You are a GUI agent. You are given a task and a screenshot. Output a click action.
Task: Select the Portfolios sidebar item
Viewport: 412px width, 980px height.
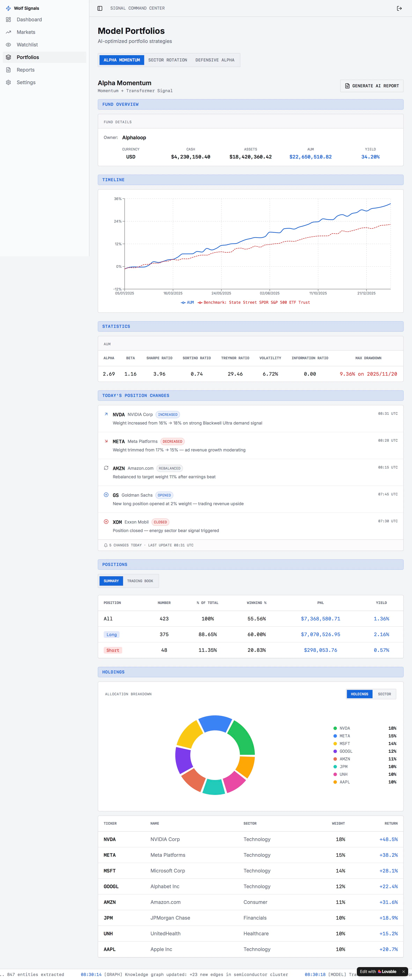(45, 57)
